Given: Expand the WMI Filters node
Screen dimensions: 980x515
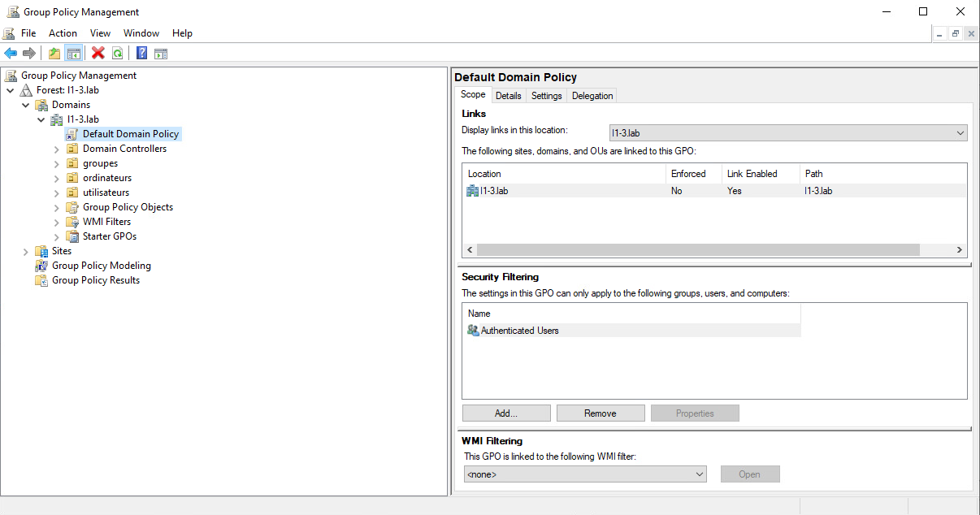Looking at the screenshot, I should (x=56, y=223).
